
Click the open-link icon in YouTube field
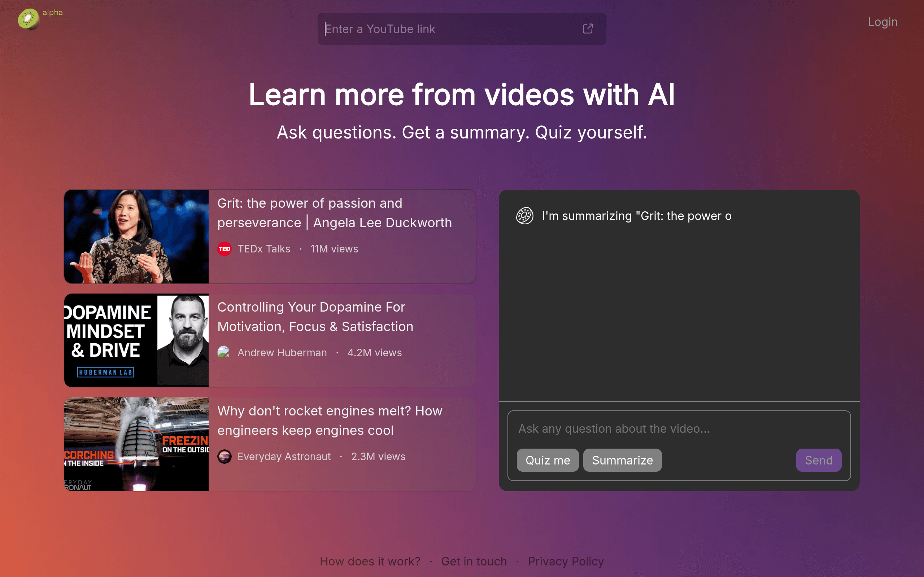[x=588, y=28]
